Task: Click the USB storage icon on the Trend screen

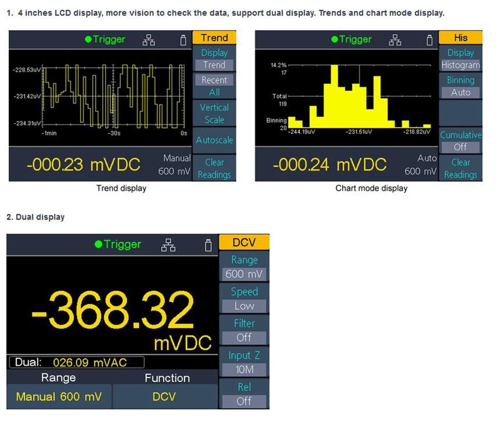Action: [x=183, y=40]
